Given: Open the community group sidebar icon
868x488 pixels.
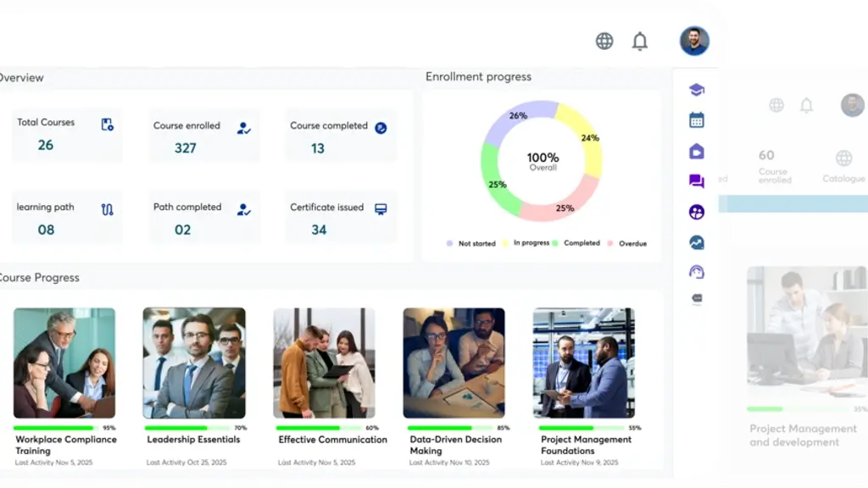Looking at the screenshot, I should 697,212.
